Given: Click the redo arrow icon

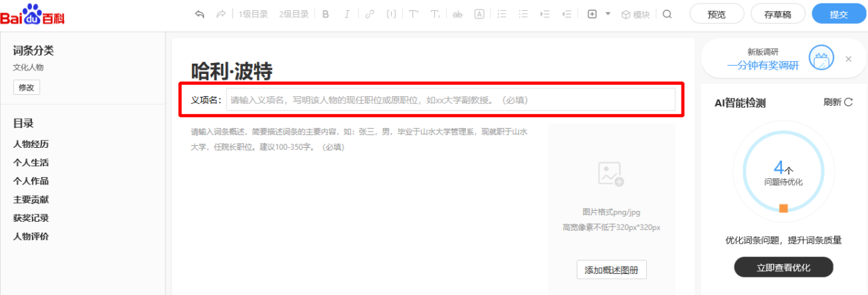Looking at the screenshot, I should (220, 14).
